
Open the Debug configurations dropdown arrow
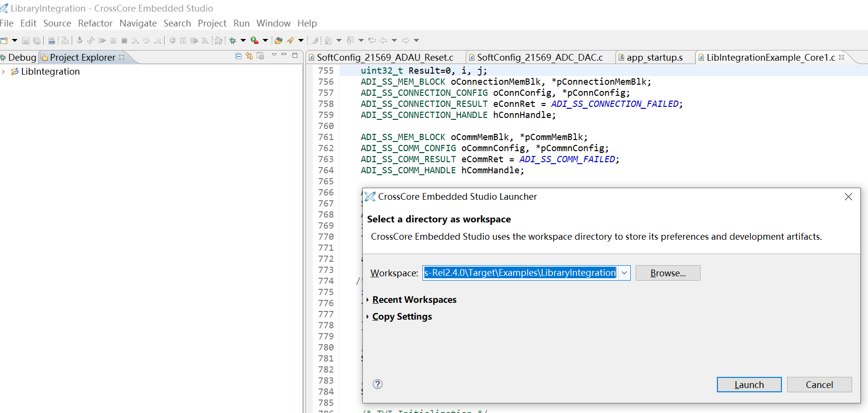click(243, 40)
